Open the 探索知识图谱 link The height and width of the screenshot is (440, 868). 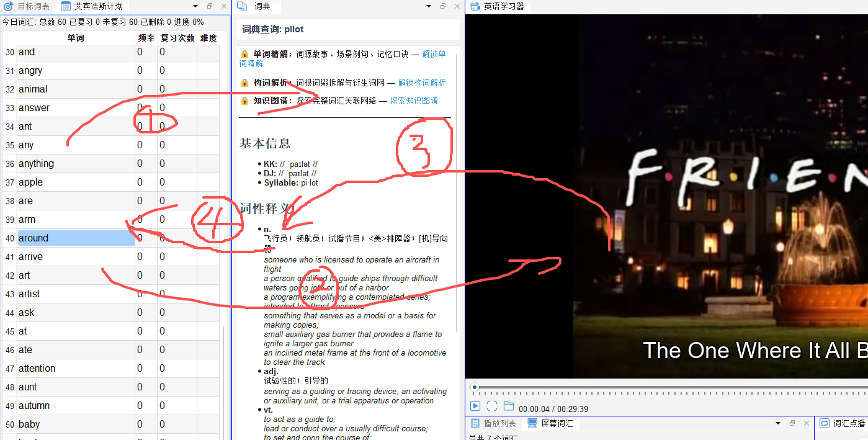[x=414, y=101]
